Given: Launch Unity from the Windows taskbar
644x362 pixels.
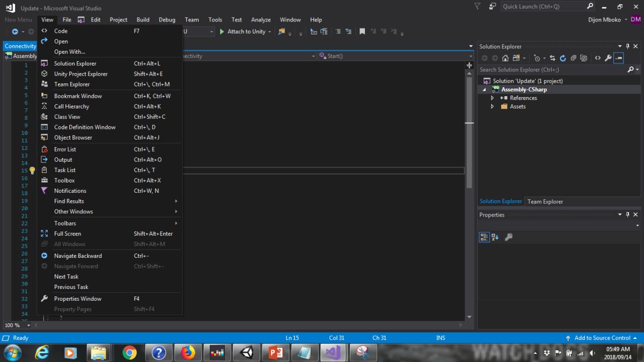Looking at the screenshot, I should 246,353.
